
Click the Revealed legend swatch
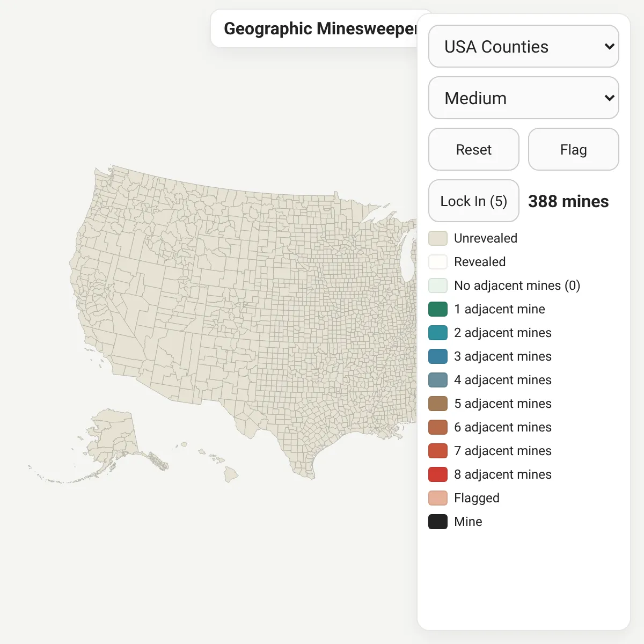pos(438,262)
